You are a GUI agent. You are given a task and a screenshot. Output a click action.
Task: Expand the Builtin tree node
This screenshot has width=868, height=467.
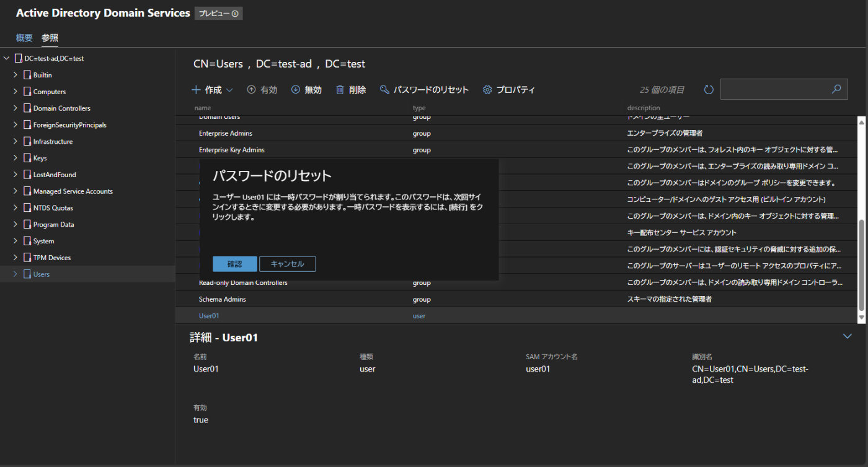15,75
